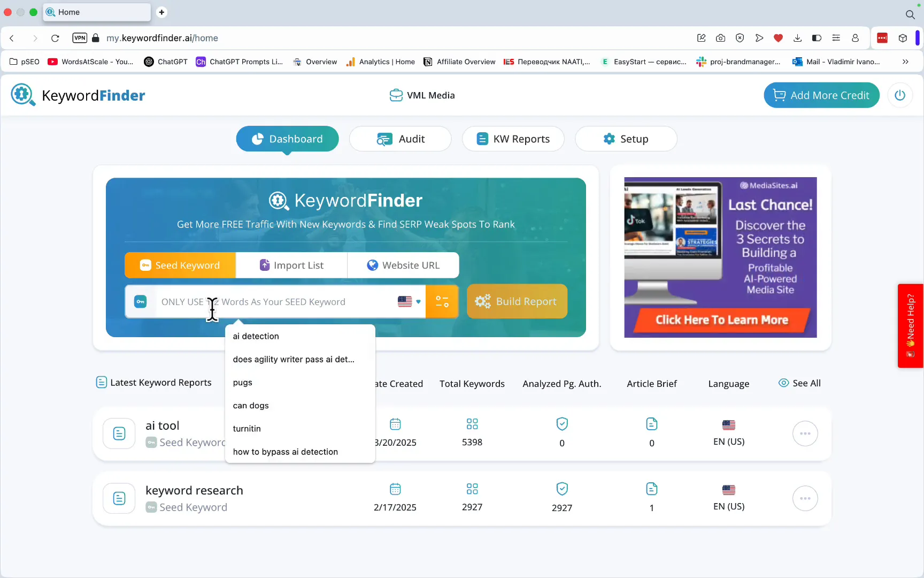924x578 pixels.
Task: Open the KW Reports tab
Action: [513, 139]
